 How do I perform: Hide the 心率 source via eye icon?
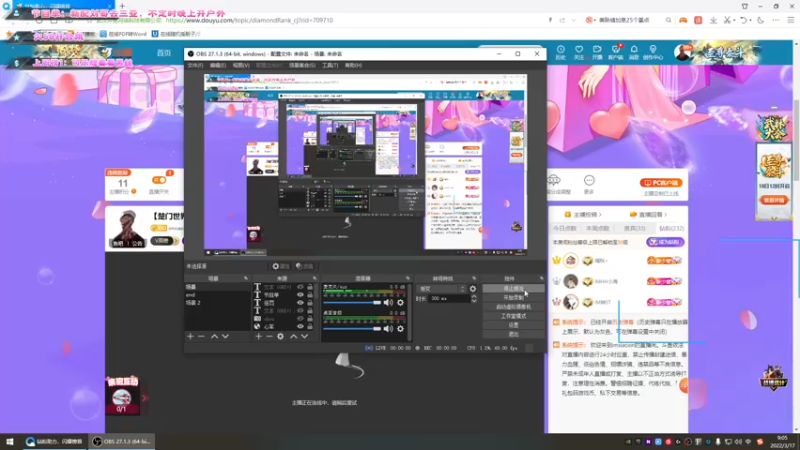(300, 327)
